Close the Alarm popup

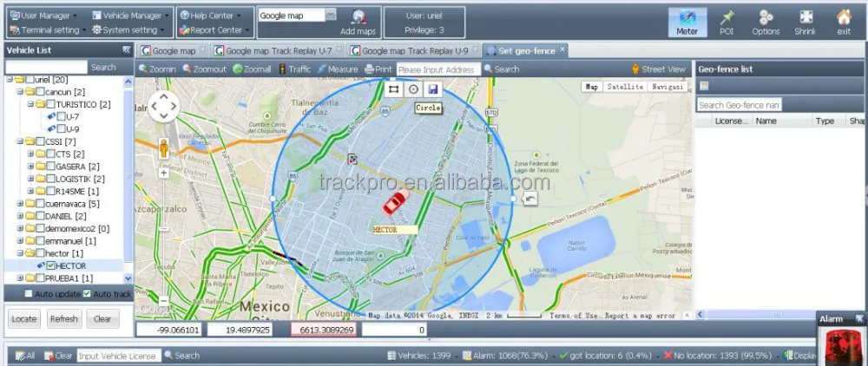tap(859, 318)
